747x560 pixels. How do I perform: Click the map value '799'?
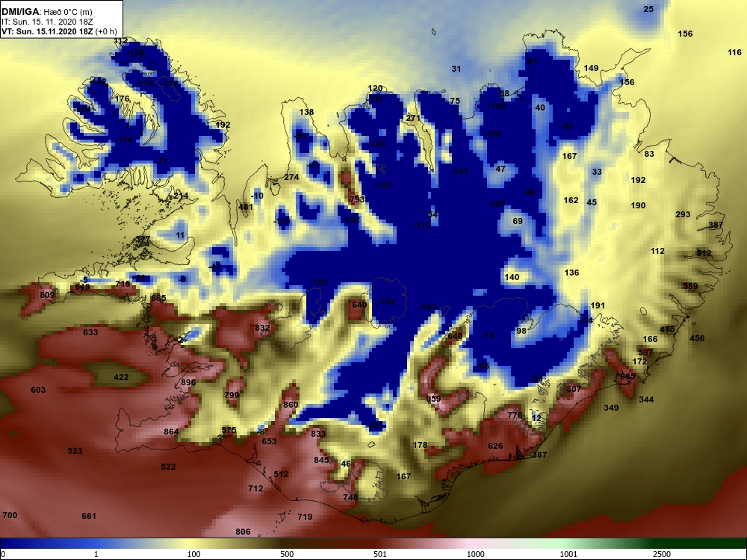232,395
